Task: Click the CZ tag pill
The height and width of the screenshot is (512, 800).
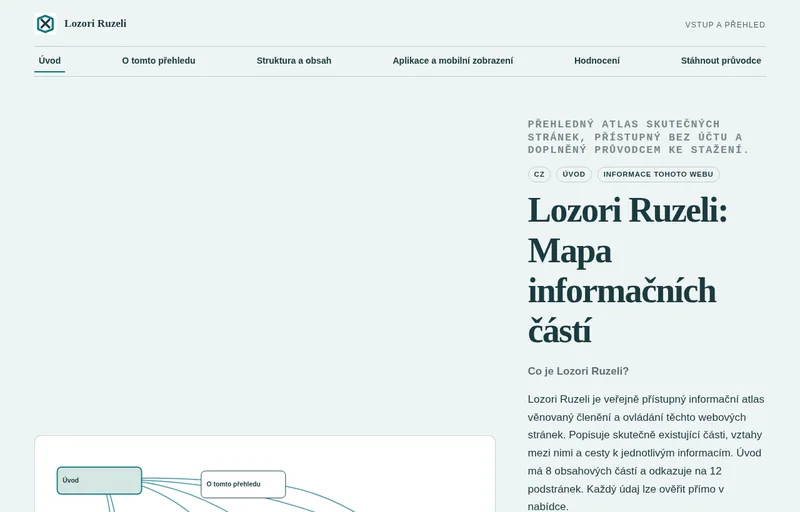Action: 539,174
